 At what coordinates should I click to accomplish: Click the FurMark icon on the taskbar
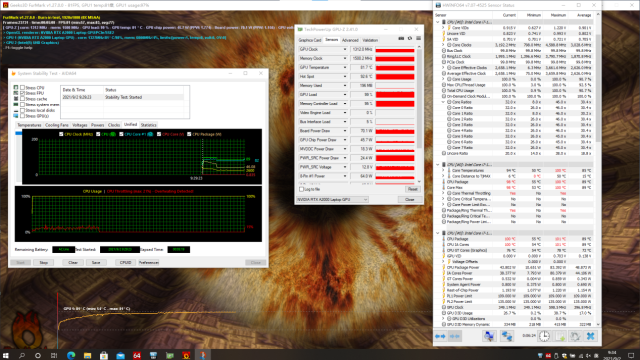[186, 356]
